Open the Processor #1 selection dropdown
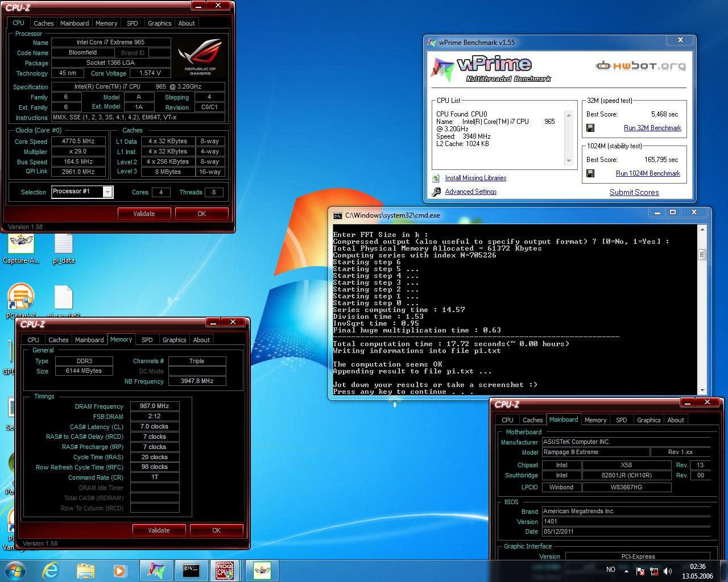The image size is (728, 582). tap(82, 192)
